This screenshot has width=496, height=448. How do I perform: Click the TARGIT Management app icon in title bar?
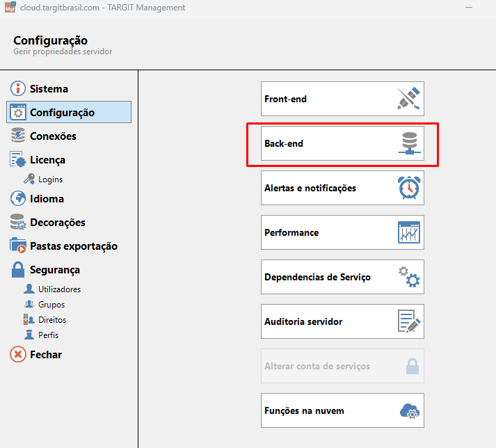click(x=10, y=7)
